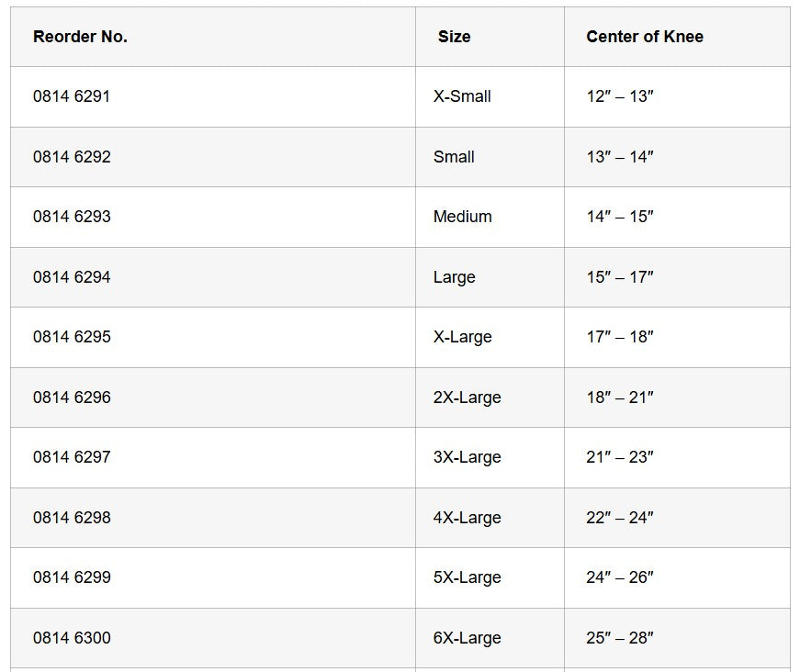Click the Reorder No. column header
The image size is (800, 672).
click(x=80, y=37)
